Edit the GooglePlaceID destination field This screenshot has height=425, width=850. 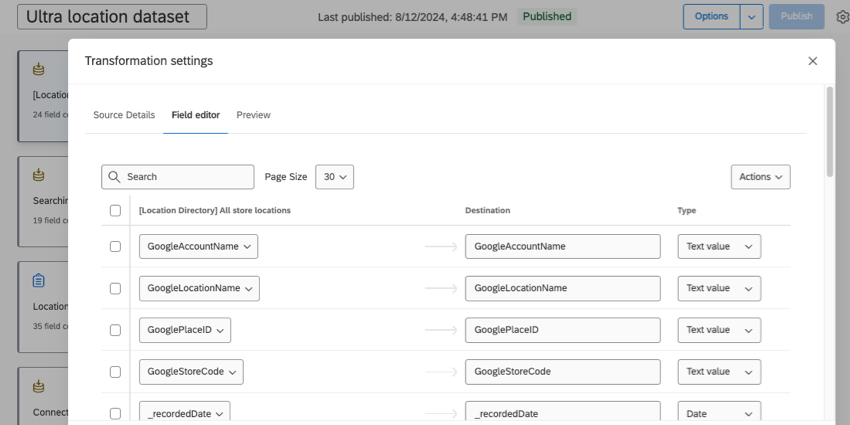coord(563,330)
